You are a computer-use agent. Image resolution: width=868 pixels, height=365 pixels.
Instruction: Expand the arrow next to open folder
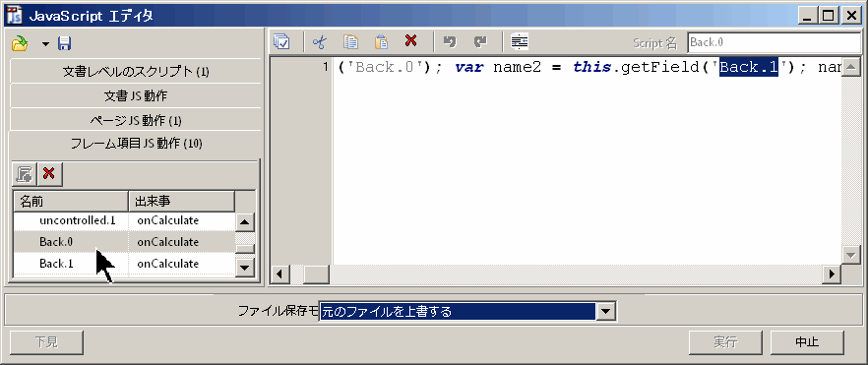click(46, 43)
